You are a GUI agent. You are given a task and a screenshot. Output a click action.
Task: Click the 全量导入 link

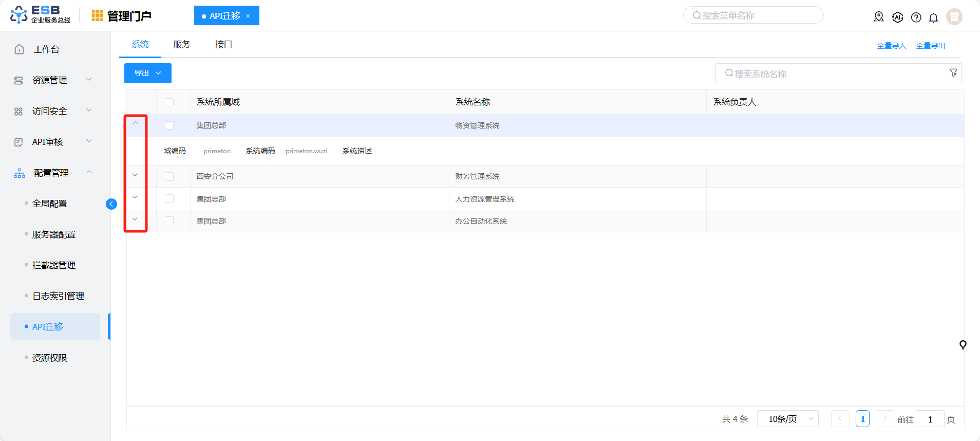[x=891, y=46]
